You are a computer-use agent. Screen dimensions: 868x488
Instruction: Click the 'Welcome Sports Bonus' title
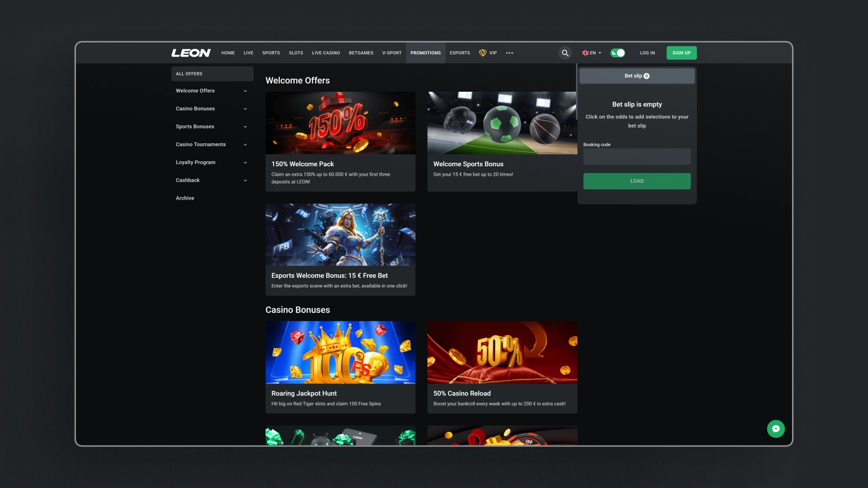(468, 164)
